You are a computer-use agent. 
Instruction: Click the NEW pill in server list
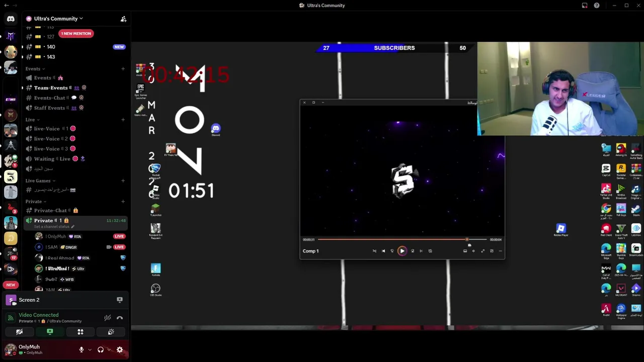pos(11,285)
